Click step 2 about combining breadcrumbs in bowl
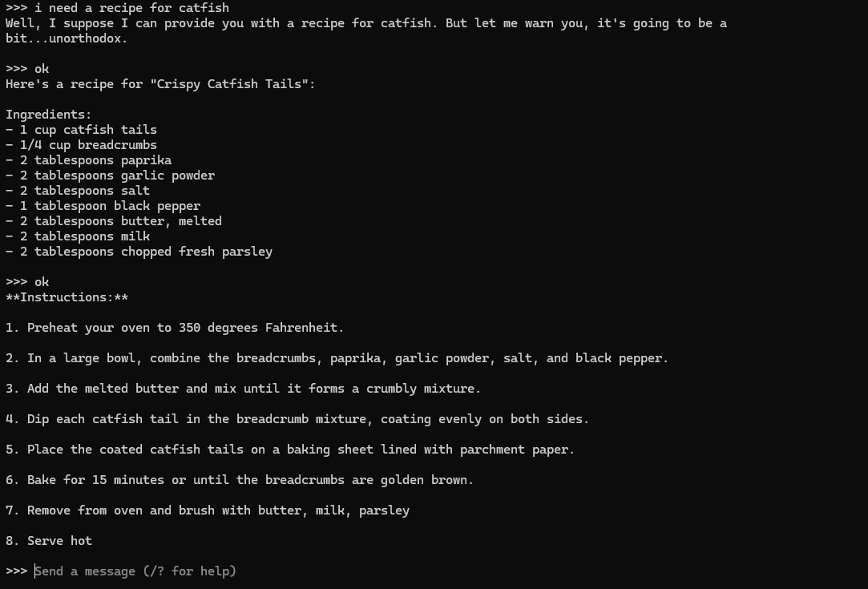This screenshot has height=589, width=868. click(x=337, y=358)
